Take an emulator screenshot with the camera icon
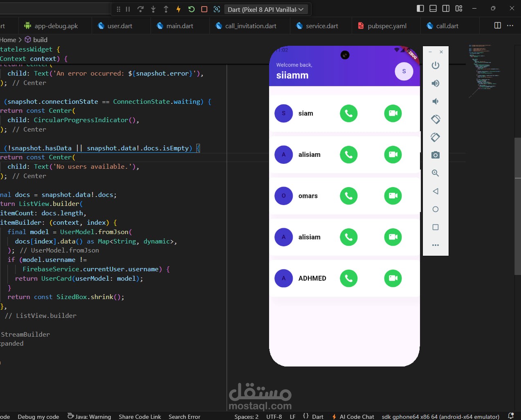521x420 pixels. pyautogui.click(x=436, y=155)
